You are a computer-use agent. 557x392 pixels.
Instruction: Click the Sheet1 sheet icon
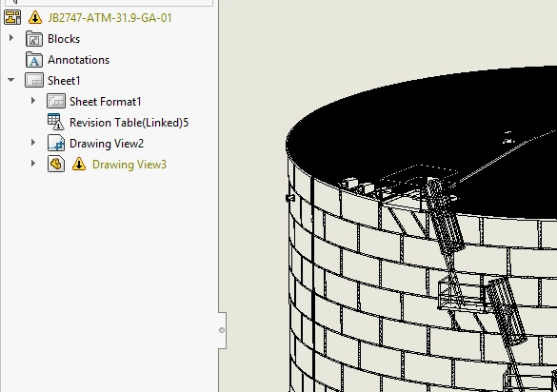tap(34, 81)
